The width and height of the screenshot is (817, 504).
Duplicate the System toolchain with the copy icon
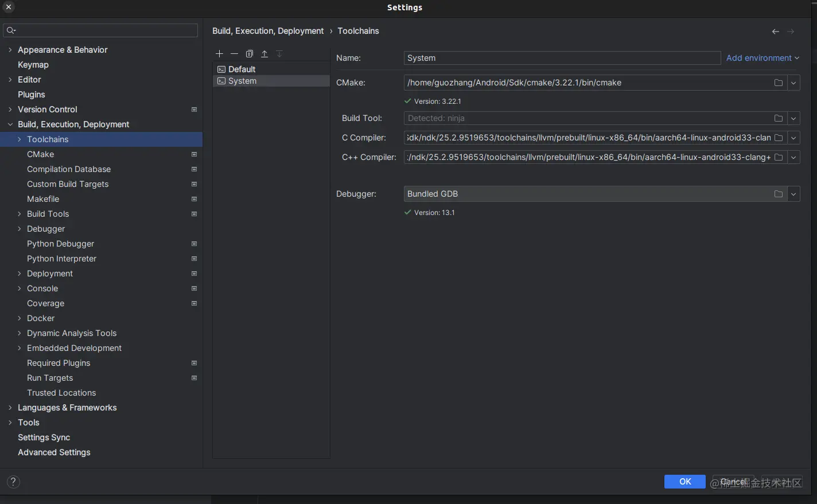(249, 53)
